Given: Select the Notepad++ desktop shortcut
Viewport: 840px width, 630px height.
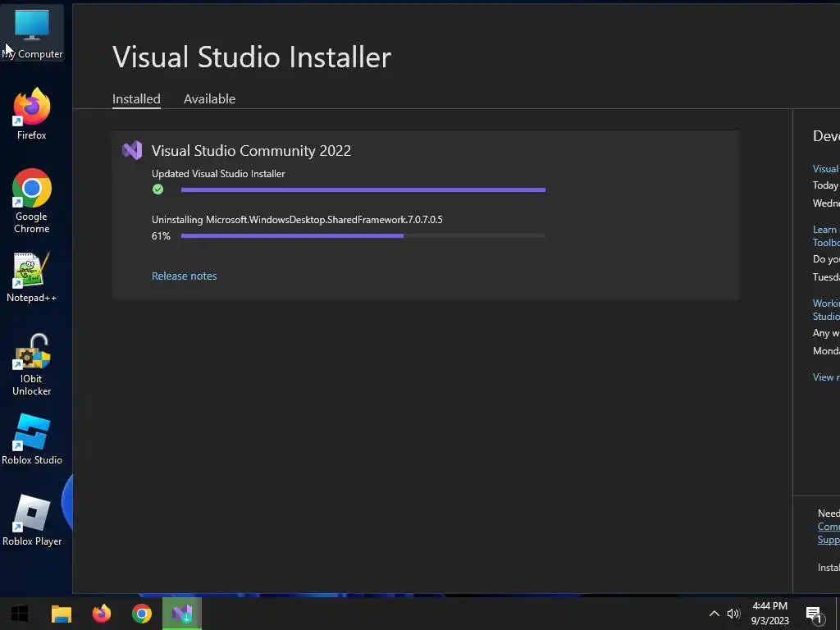Looking at the screenshot, I should coord(32,277).
